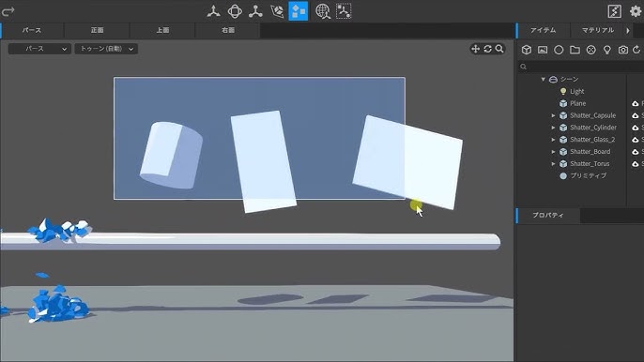Click the tilted cylinder object in viewport
Image resolution: width=644 pixels, height=362 pixels.
click(171, 155)
